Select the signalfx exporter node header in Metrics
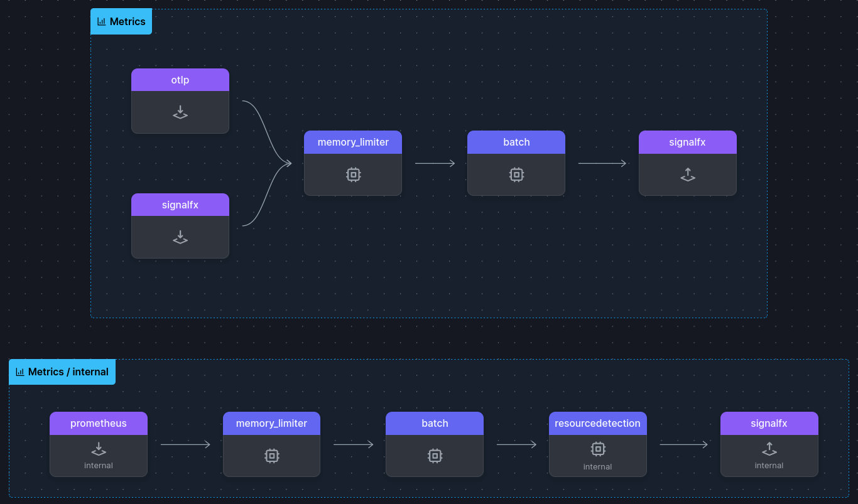The height and width of the screenshot is (504, 858). click(688, 142)
